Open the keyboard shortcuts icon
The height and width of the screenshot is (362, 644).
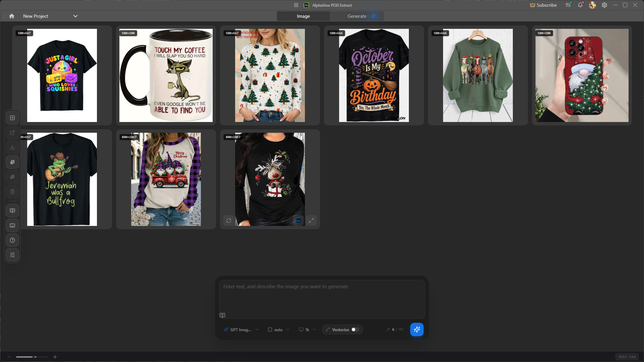(x=12, y=226)
